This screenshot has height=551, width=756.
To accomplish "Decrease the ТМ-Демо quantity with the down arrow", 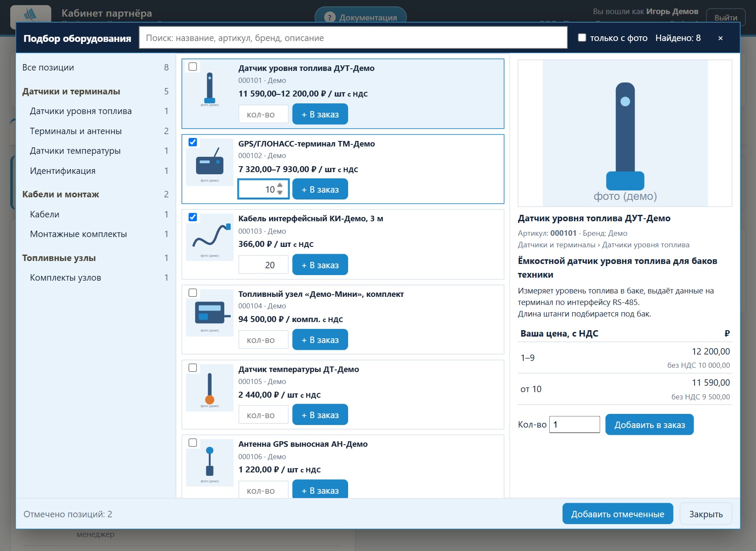I will (x=280, y=193).
